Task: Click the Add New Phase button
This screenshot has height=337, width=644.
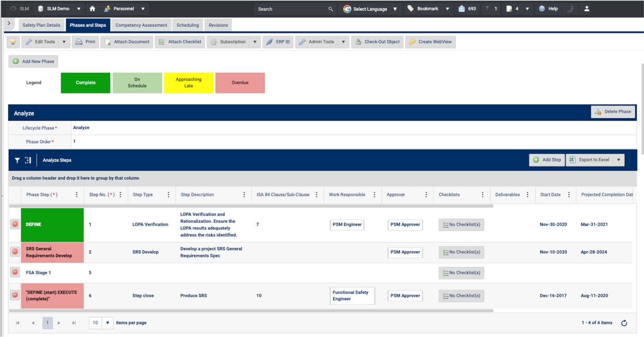Action: [34, 61]
